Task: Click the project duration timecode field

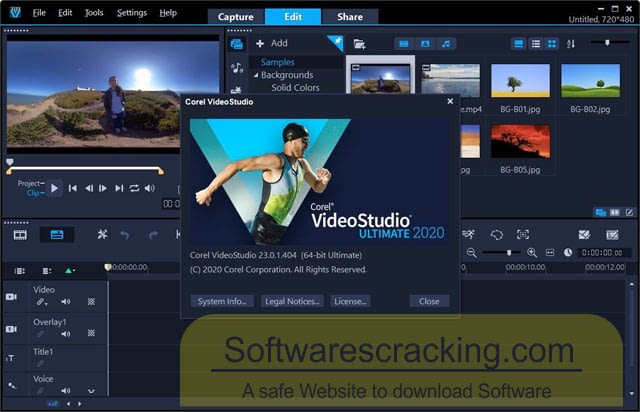Action: coord(602,253)
